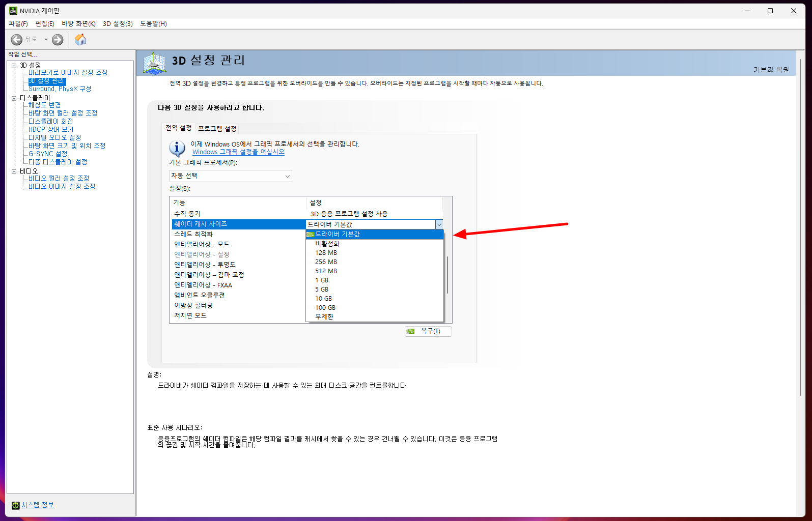Choose 128 MB cache size
This screenshot has width=812, height=521.
375,253
